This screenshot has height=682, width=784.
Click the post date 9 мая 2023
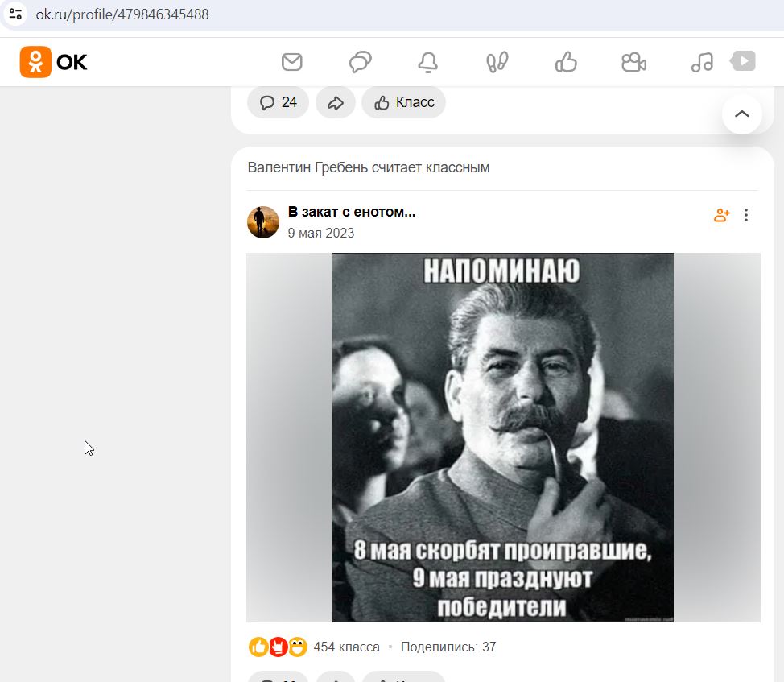click(x=321, y=233)
